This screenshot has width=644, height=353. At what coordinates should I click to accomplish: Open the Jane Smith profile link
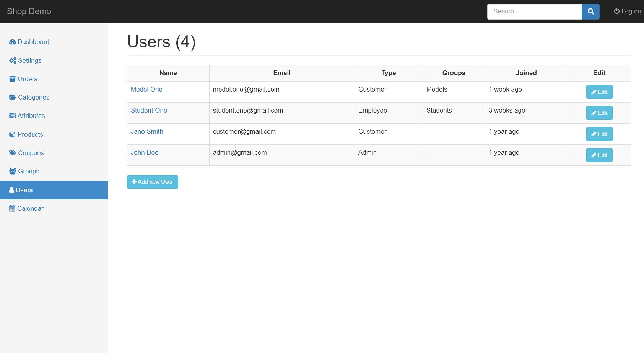(x=147, y=131)
